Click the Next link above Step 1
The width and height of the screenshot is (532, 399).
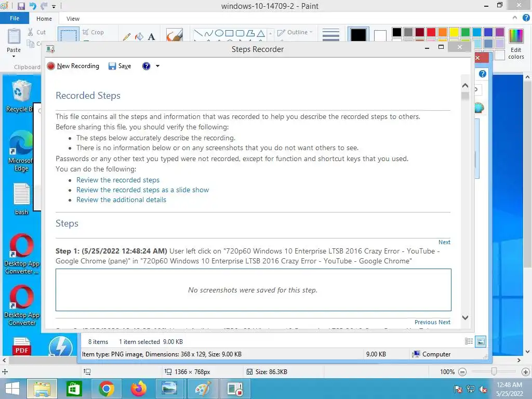tap(444, 242)
